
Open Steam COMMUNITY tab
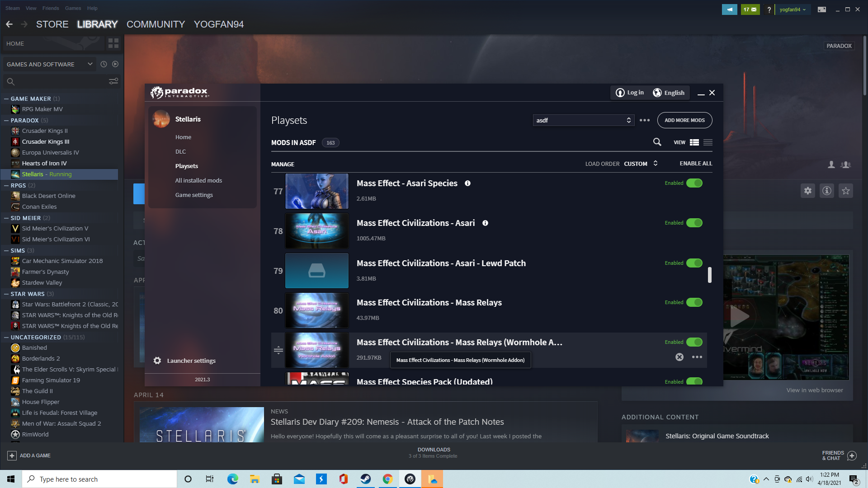tap(156, 24)
